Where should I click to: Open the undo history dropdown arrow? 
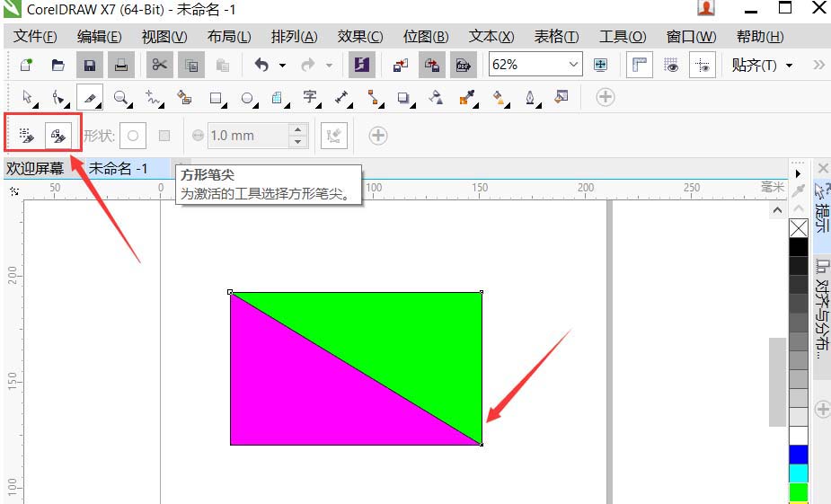pyautogui.click(x=282, y=66)
